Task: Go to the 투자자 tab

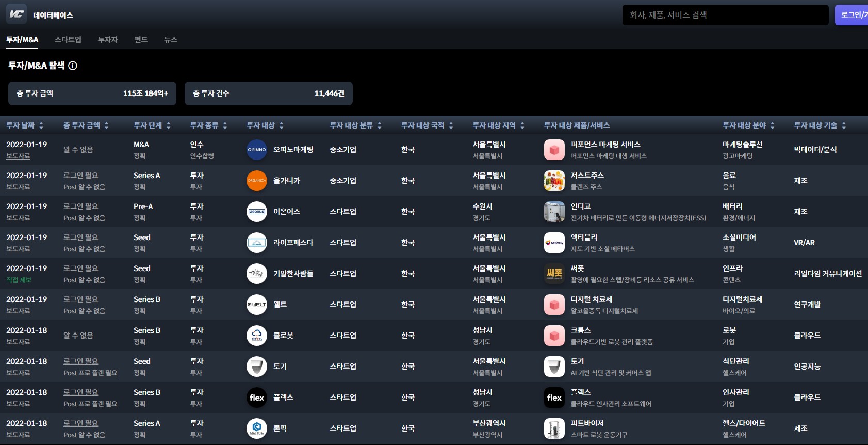Action: pyautogui.click(x=108, y=40)
